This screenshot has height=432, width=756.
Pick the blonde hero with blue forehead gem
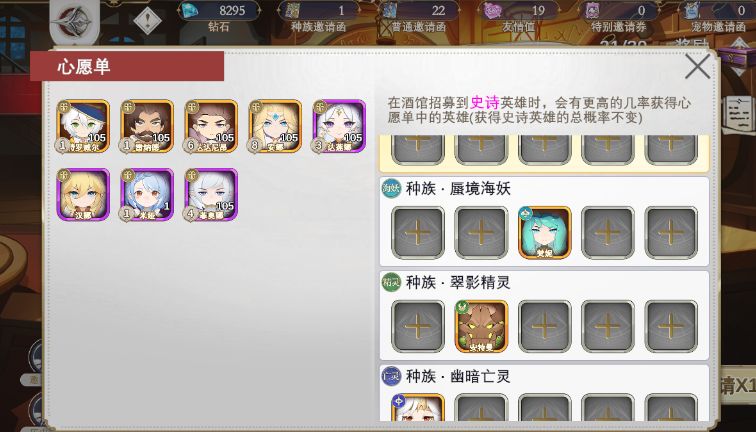coord(275,126)
